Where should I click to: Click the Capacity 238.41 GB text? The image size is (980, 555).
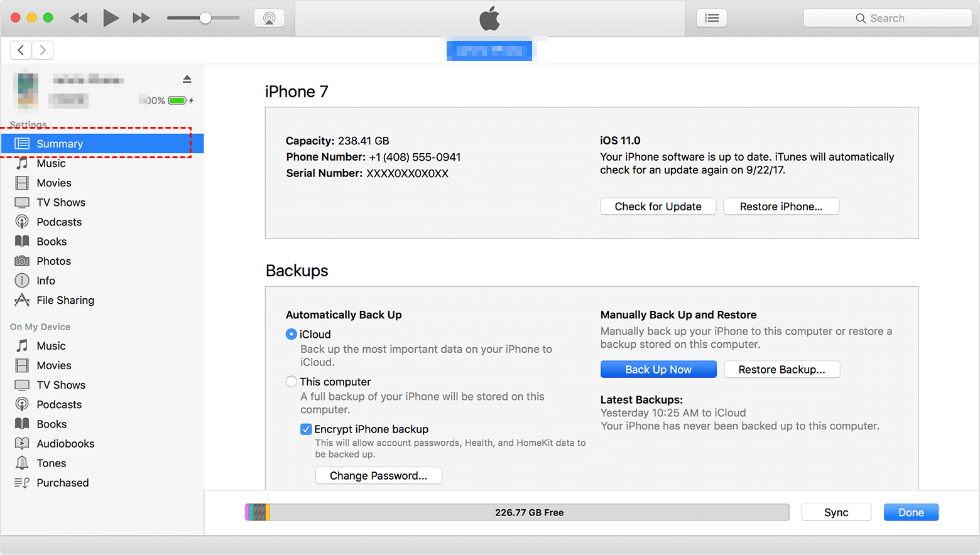[x=337, y=141]
